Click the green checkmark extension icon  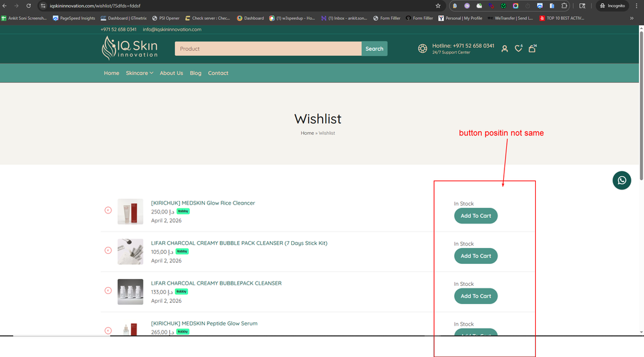coord(503,6)
